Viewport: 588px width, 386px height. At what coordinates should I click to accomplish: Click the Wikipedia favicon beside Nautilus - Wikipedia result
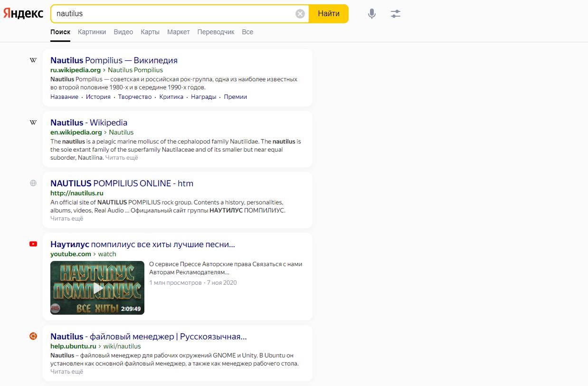click(x=33, y=123)
